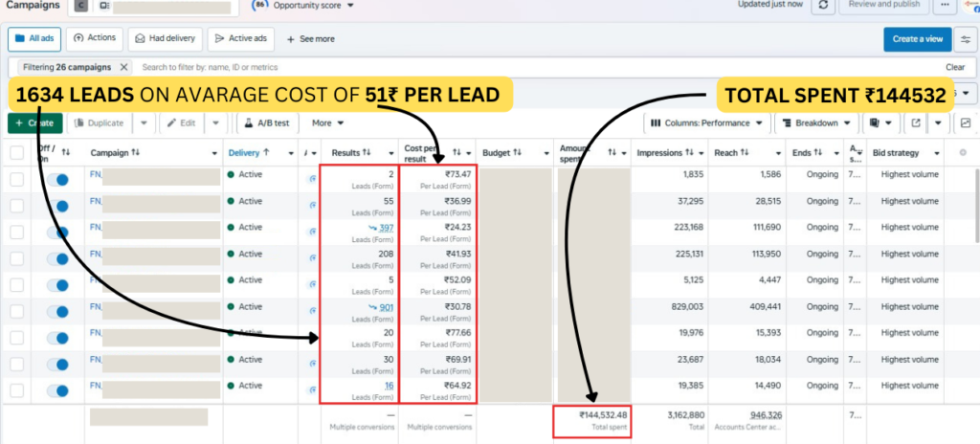This screenshot has width=980, height=444.
Task: Open the Results column options arrow
Action: pyautogui.click(x=391, y=153)
